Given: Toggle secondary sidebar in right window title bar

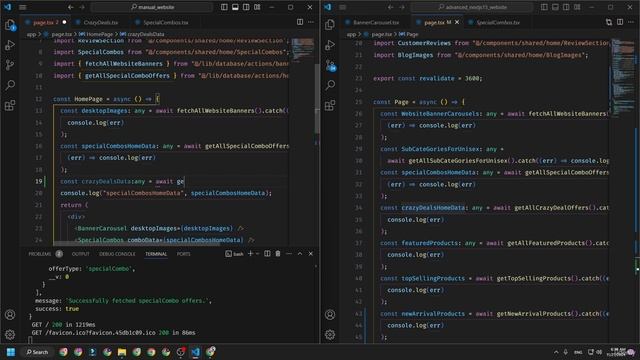Looking at the screenshot, I should coord(566,7).
